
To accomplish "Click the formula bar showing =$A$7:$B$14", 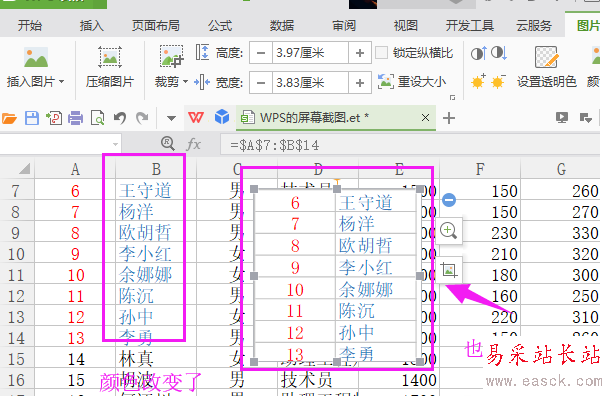I will pos(410,145).
